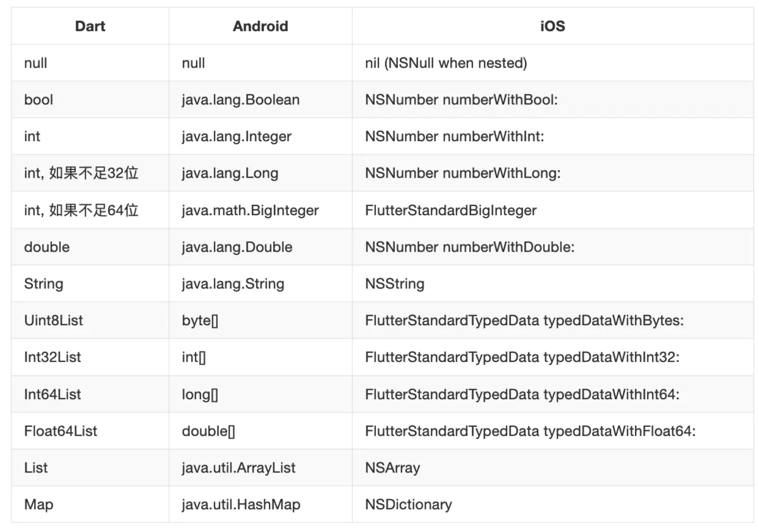Click the 'String' cell in Dart column
Image resolution: width=759 pixels, height=532 pixels.
(90, 283)
